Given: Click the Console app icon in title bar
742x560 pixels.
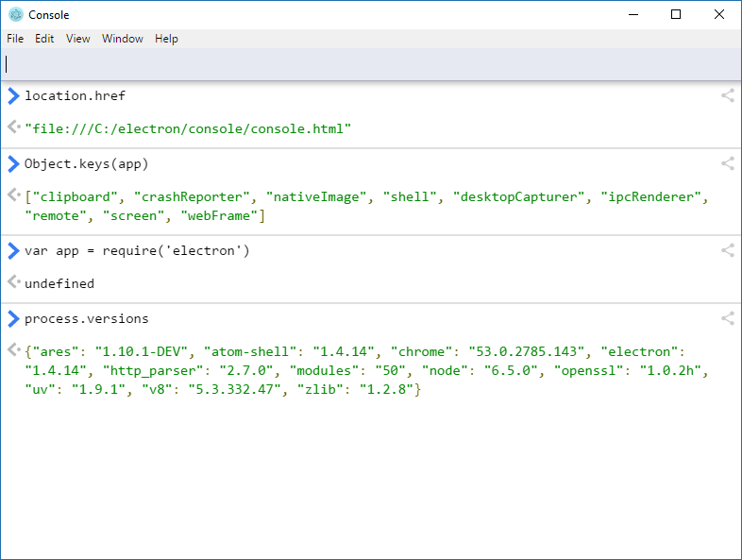Looking at the screenshot, I should (15, 14).
